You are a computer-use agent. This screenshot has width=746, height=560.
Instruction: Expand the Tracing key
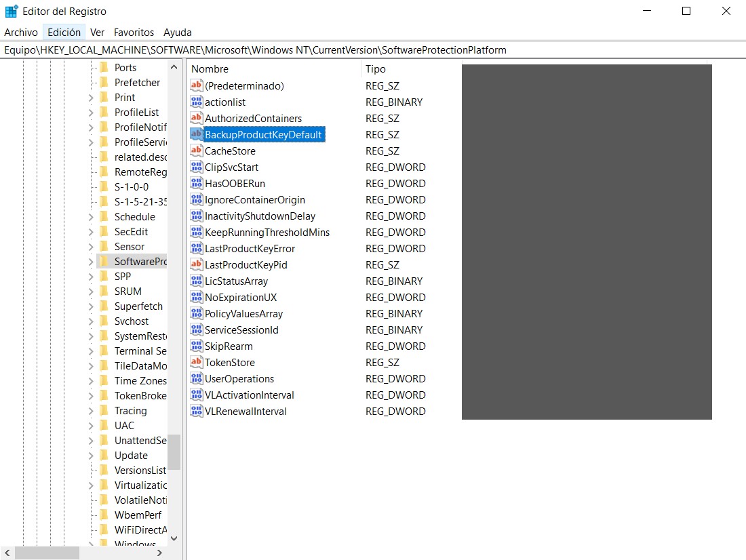[x=91, y=411]
